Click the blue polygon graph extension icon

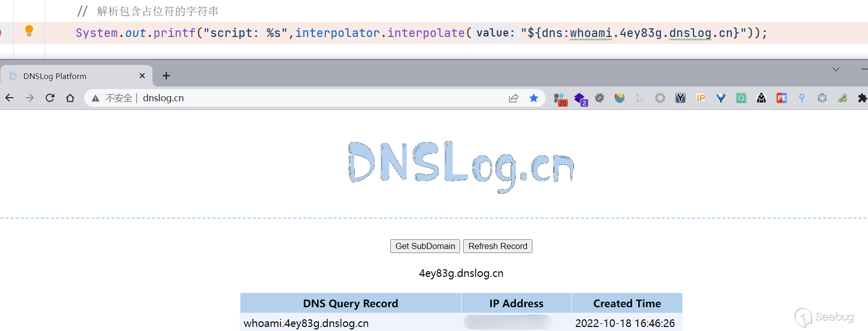[822, 98]
